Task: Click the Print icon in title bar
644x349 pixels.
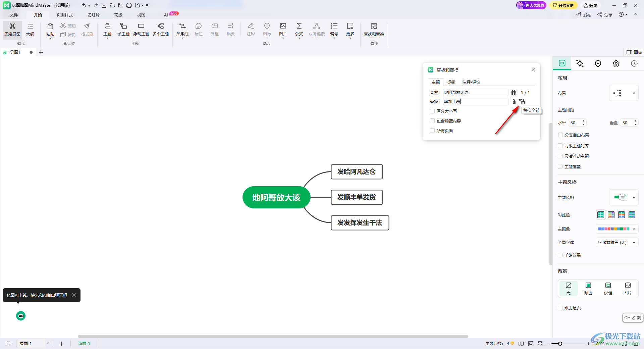Action: click(x=129, y=5)
